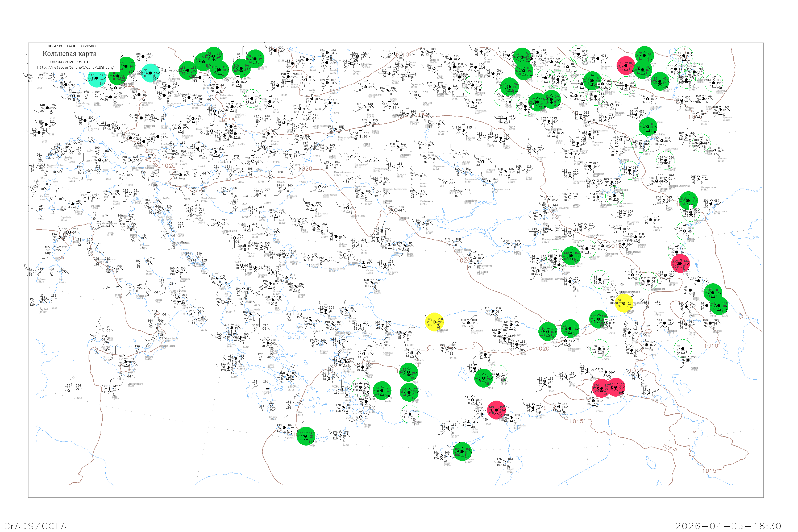Click the red thunderstorm marker at Кизляр 37163
798x532 pixels.
point(680,263)
